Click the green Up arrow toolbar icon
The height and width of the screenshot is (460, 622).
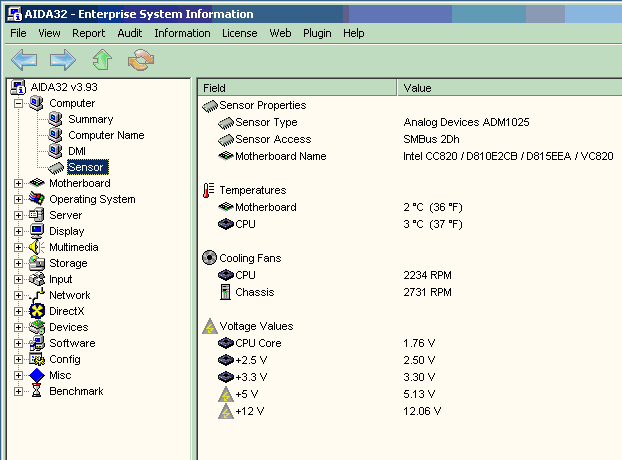(102, 60)
